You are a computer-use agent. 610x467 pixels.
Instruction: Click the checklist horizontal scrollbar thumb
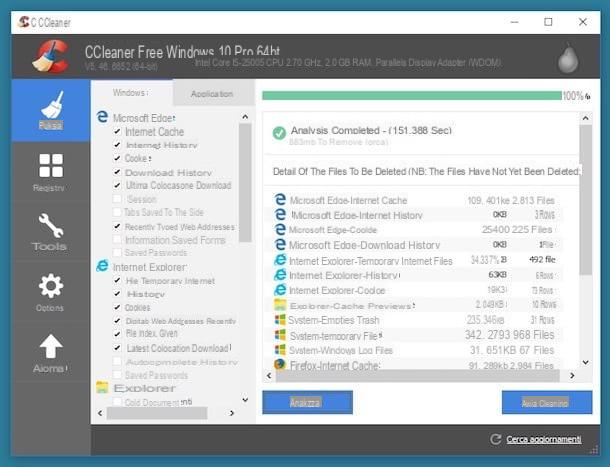[157, 413]
